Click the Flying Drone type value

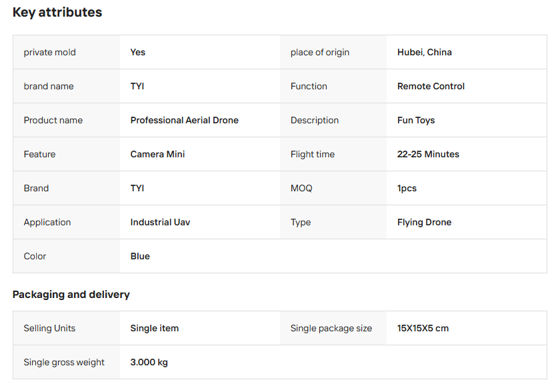point(424,223)
